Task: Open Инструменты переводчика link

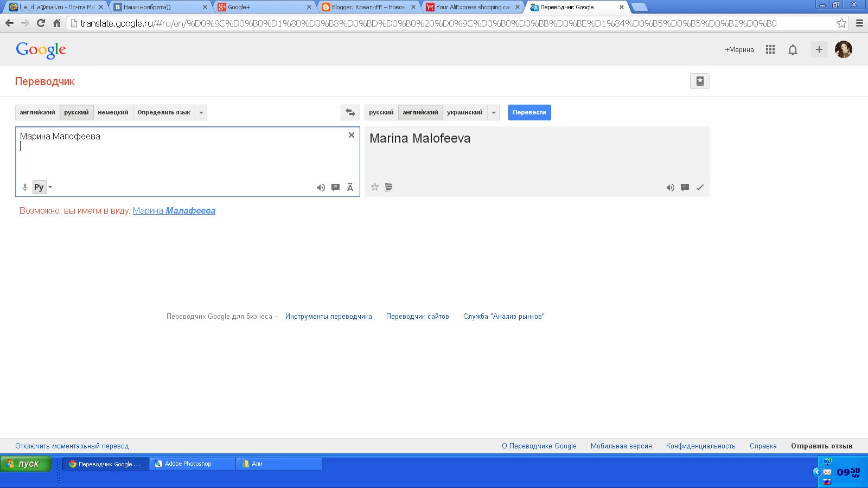Action: 329,317
